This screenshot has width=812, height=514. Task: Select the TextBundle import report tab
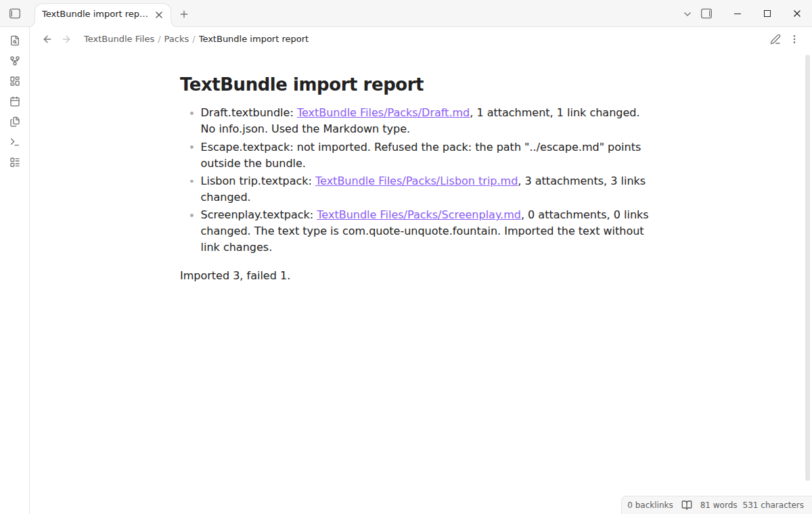point(103,14)
